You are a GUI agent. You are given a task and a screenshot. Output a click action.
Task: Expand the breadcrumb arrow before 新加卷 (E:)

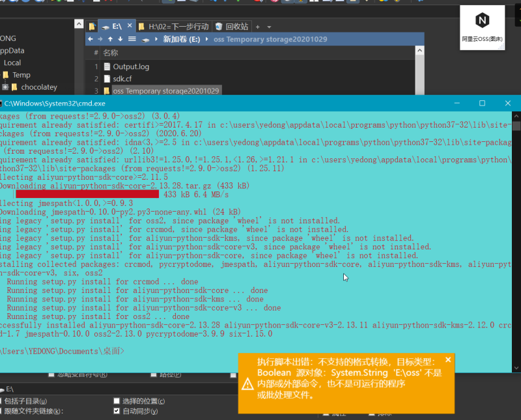coord(156,39)
